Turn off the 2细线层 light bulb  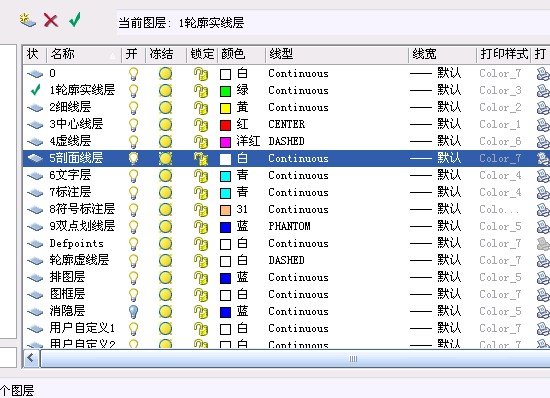tap(133, 108)
